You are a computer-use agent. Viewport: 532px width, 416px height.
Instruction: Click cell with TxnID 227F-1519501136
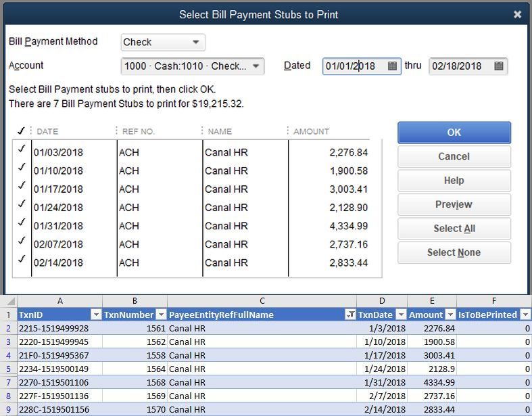click(59, 396)
